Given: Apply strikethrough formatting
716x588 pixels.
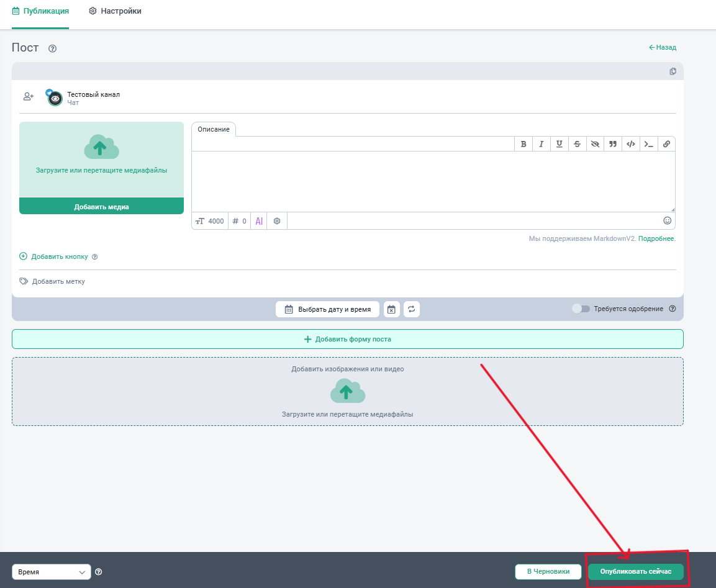Looking at the screenshot, I should (x=578, y=144).
